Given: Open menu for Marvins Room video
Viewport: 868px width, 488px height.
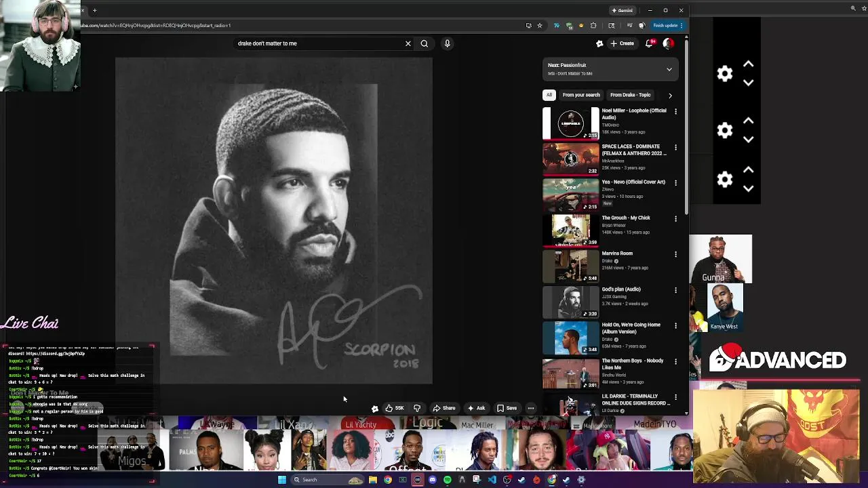Looking at the screenshot, I should click(675, 254).
